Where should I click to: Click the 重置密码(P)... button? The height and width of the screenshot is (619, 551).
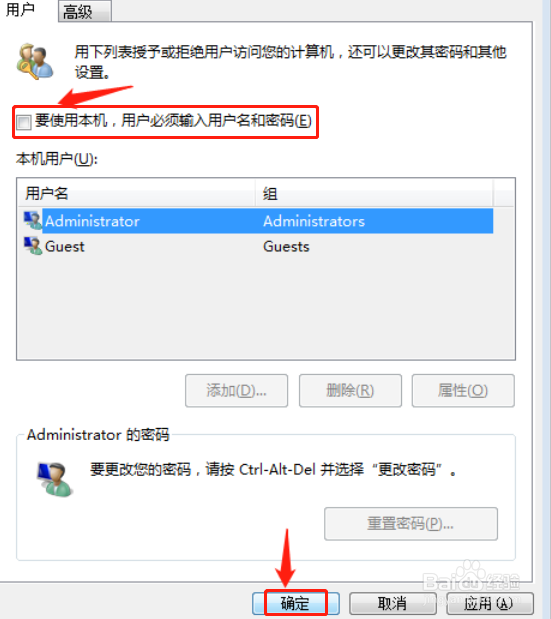[x=411, y=523]
